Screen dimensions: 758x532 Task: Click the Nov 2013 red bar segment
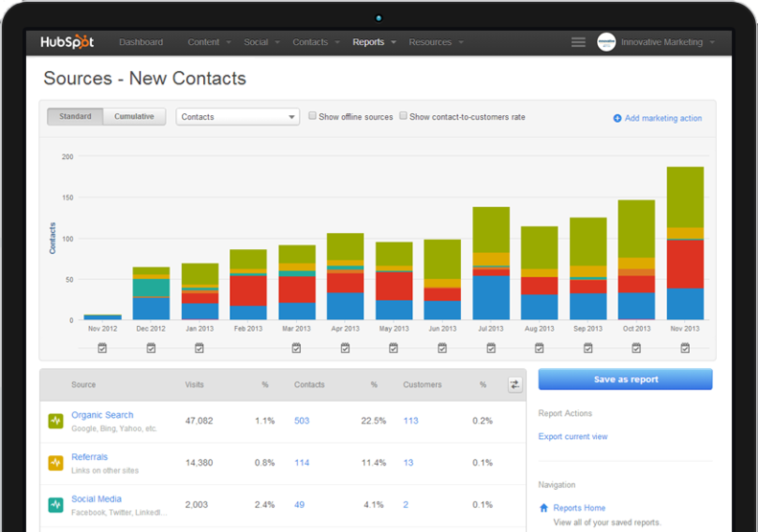685,264
